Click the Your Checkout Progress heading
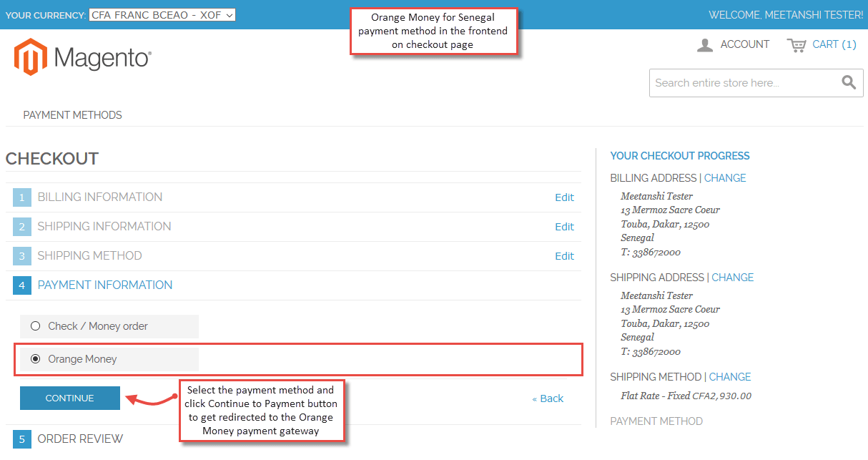 tap(680, 156)
